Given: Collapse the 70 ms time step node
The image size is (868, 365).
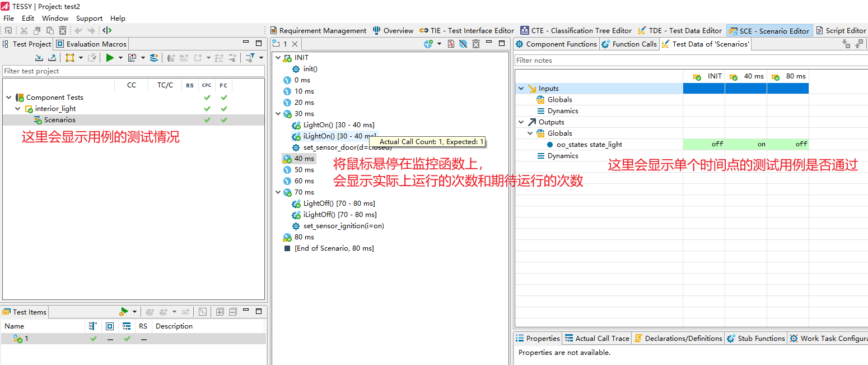Looking at the screenshot, I should pos(278,192).
